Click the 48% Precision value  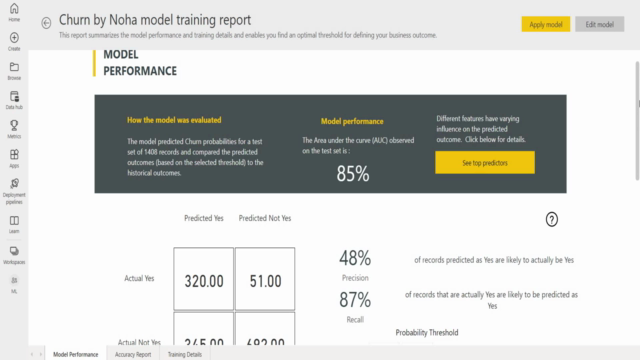point(355,258)
